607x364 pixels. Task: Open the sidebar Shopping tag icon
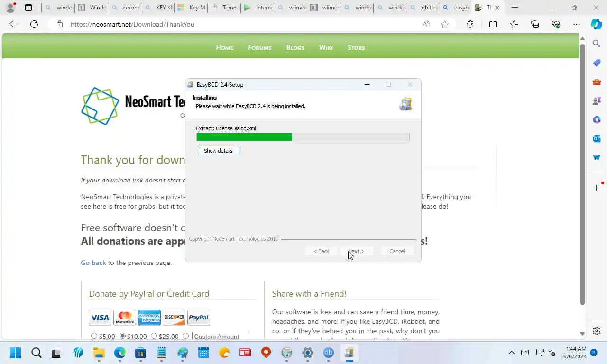click(x=597, y=63)
